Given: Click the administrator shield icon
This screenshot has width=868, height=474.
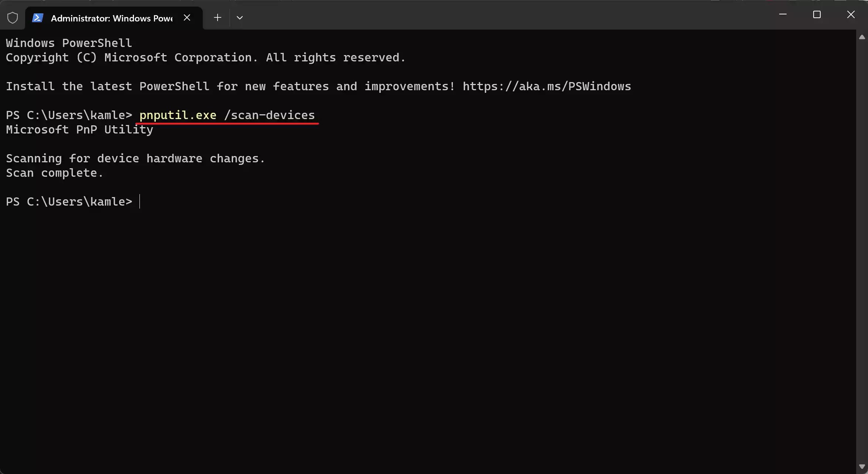Looking at the screenshot, I should [x=13, y=17].
